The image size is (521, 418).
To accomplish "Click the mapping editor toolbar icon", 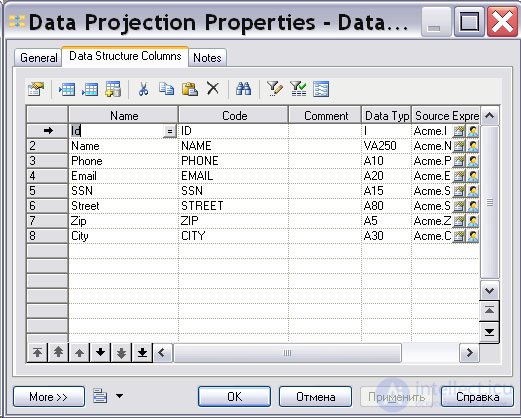I will click(x=321, y=89).
